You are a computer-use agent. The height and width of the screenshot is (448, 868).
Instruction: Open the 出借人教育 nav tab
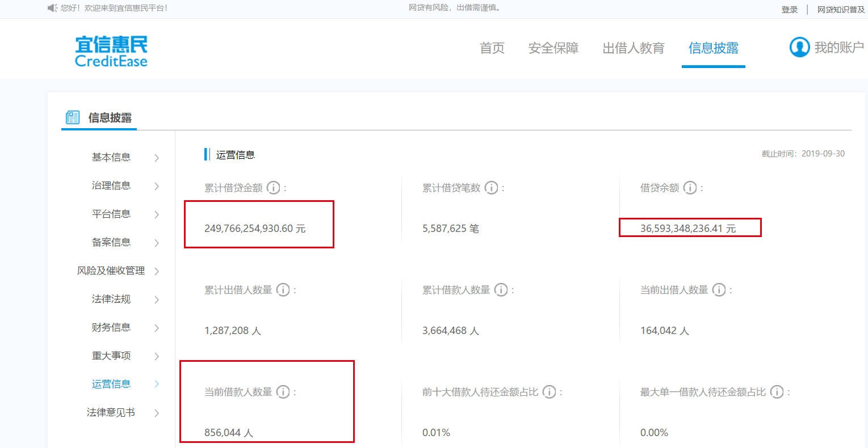pyautogui.click(x=634, y=48)
